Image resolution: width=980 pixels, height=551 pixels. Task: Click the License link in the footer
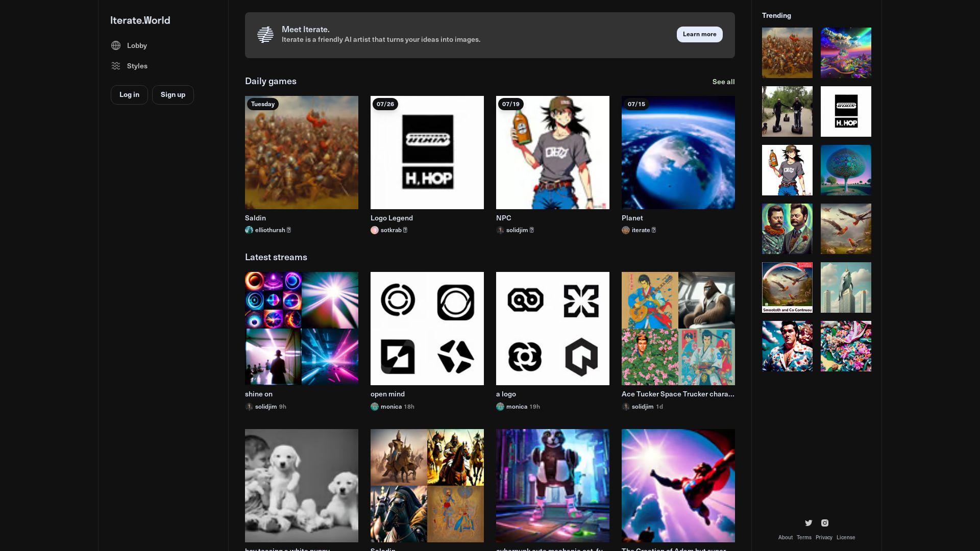846,537
